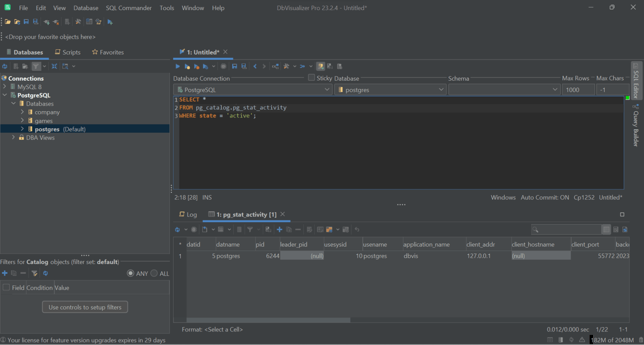Stop the running statement using the stop icon

223,66
